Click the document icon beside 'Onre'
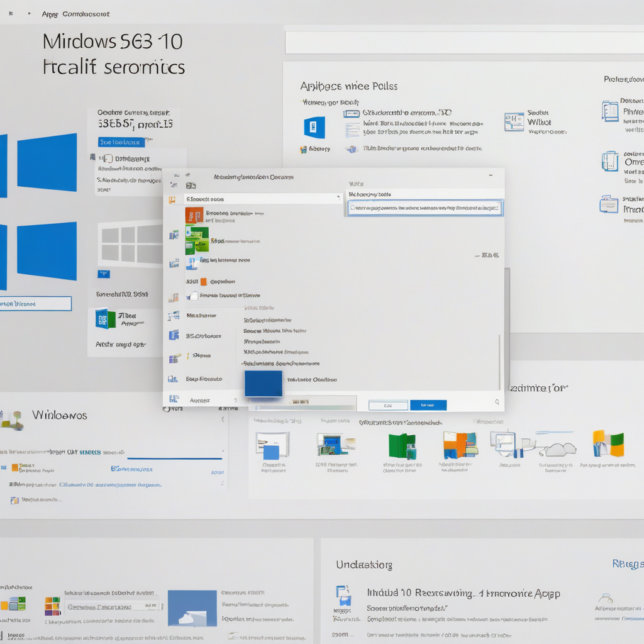The height and width of the screenshot is (644, 644). tap(610, 161)
